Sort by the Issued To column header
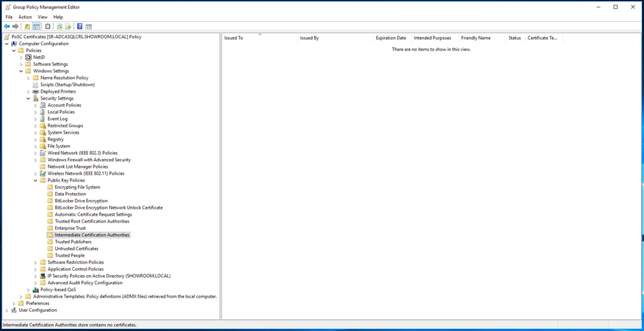 click(x=260, y=38)
